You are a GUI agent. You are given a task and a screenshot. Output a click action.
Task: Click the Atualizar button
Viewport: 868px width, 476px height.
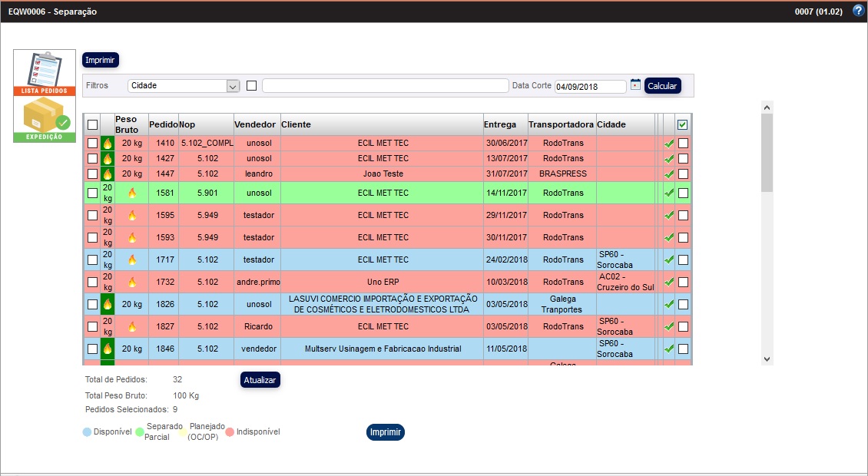click(260, 380)
